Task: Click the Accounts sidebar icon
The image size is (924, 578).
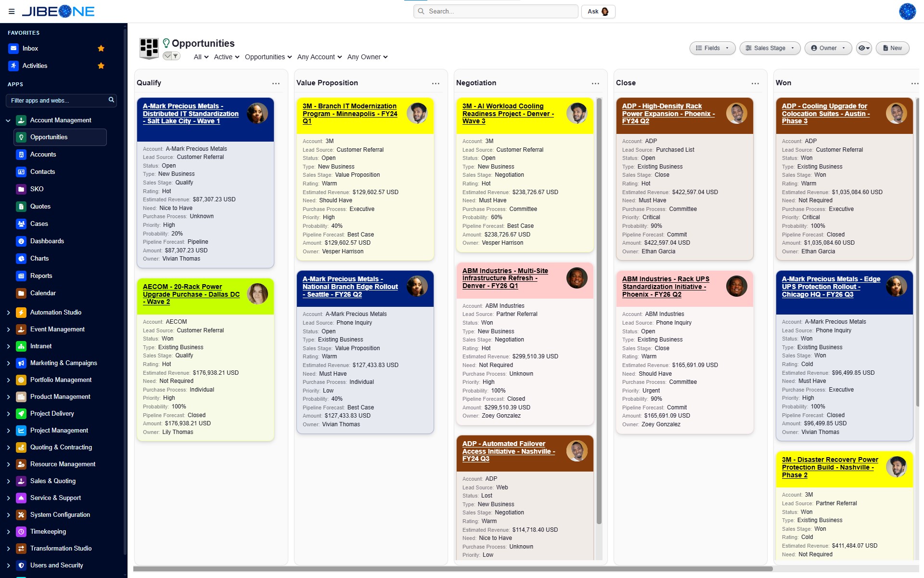Action: click(x=21, y=155)
